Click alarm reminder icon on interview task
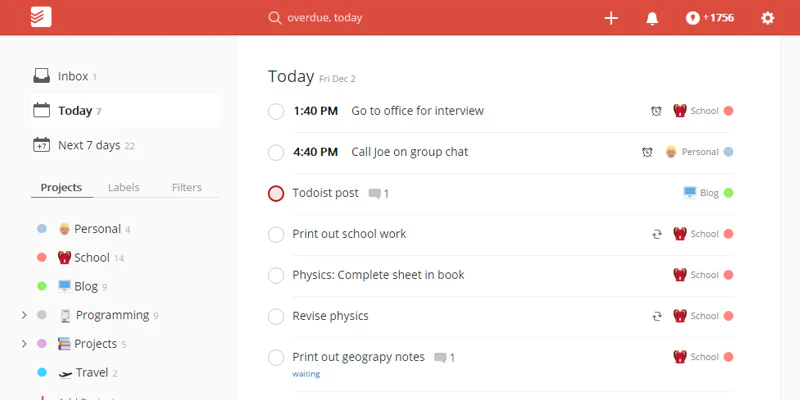Viewport: 800px width, 400px height. point(656,111)
